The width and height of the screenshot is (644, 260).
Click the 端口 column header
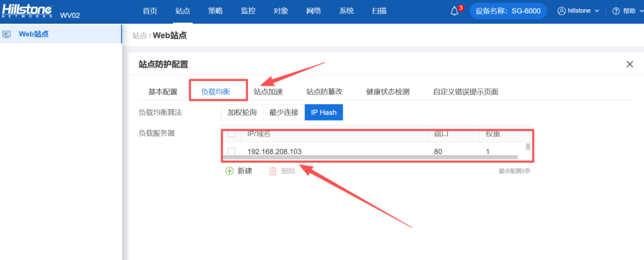pos(441,134)
